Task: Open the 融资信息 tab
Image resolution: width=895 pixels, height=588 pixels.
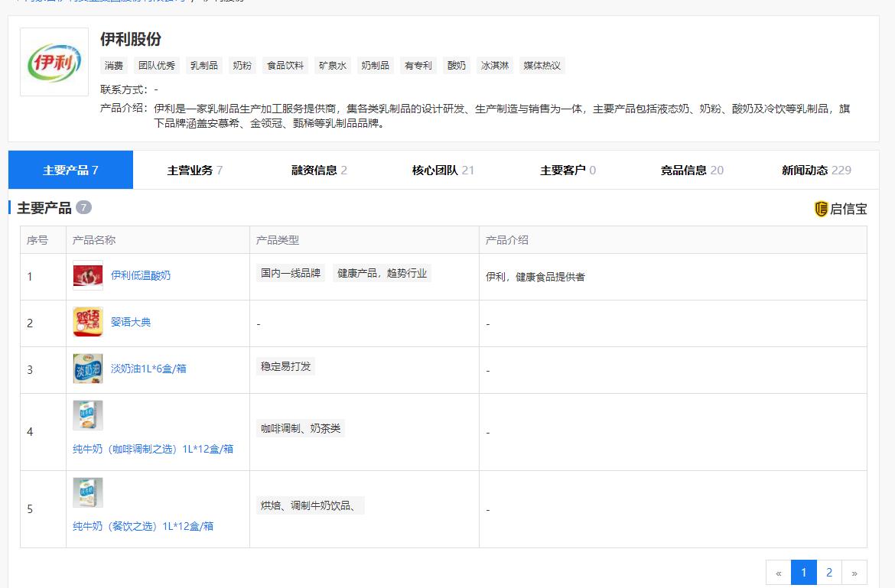Action: pos(319,170)
